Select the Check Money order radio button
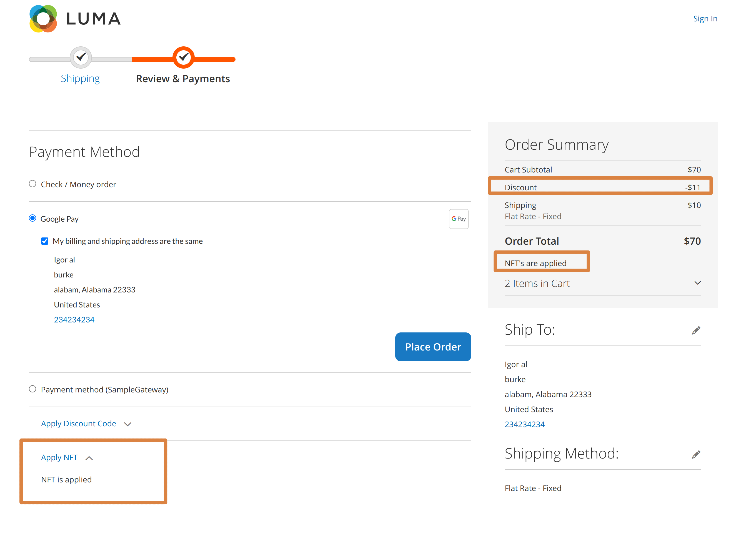Screen dimensions: 756x541 [x=32, y=183]
